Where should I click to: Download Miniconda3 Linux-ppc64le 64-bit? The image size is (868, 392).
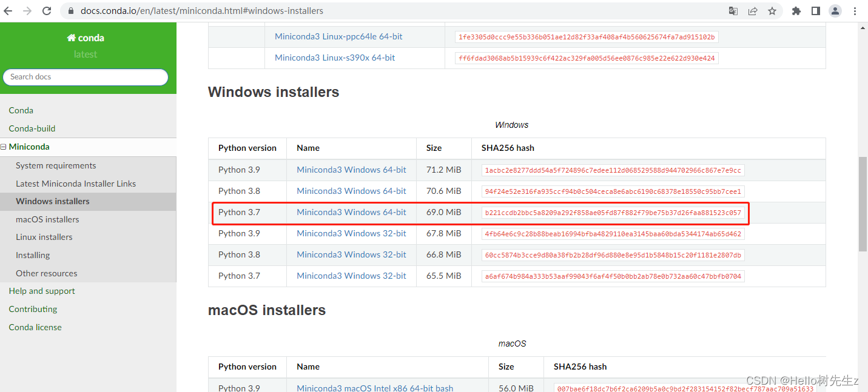[x=338, y=36]
